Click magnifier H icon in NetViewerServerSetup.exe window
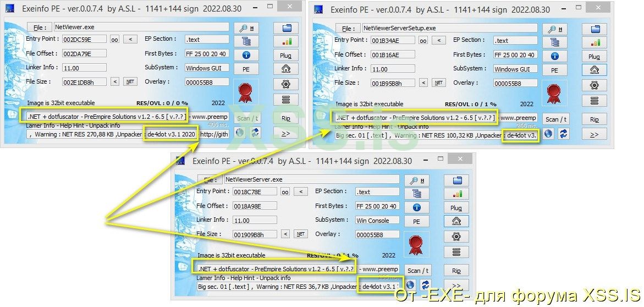This screenshot has width=644, height=307. [554, 29]
